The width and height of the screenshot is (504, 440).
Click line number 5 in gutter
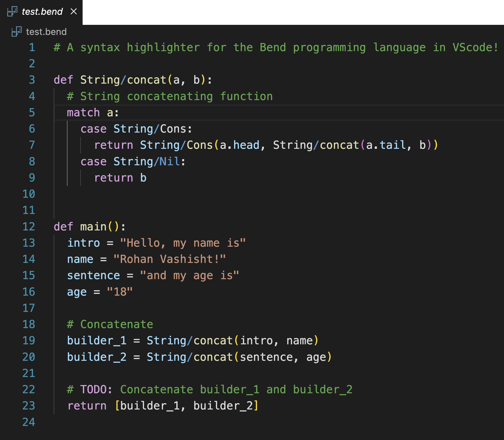tap(32, 113)
